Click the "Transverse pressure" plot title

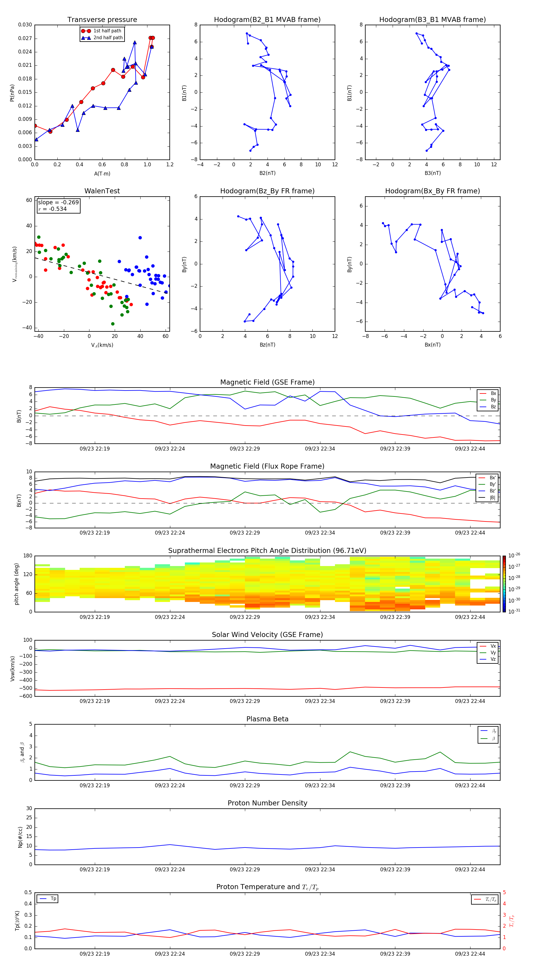coord(102,20)
